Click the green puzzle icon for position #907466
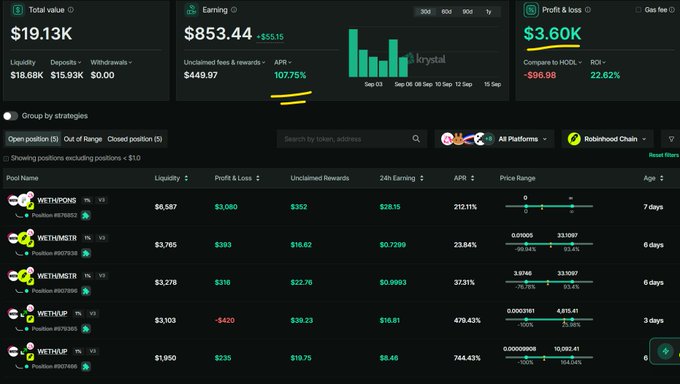This screenshot has height=384, width=680. pyautogui.click(x=86, y=366)
